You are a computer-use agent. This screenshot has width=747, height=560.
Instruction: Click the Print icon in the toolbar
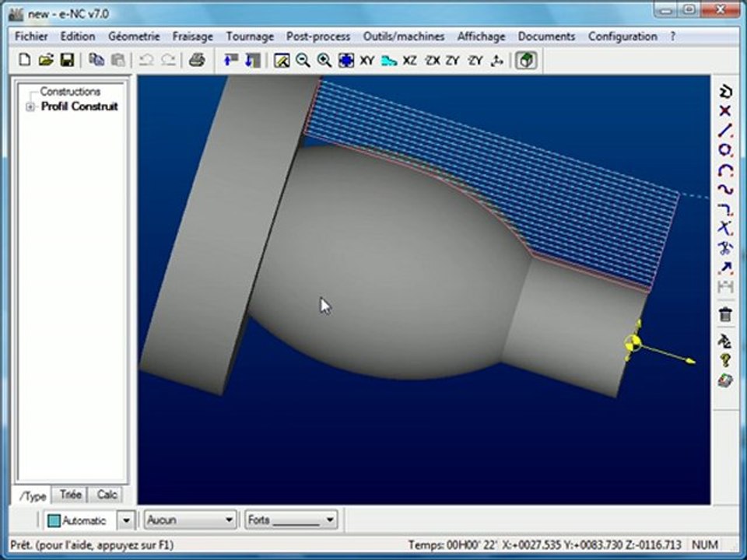click(x=197, y=60)
